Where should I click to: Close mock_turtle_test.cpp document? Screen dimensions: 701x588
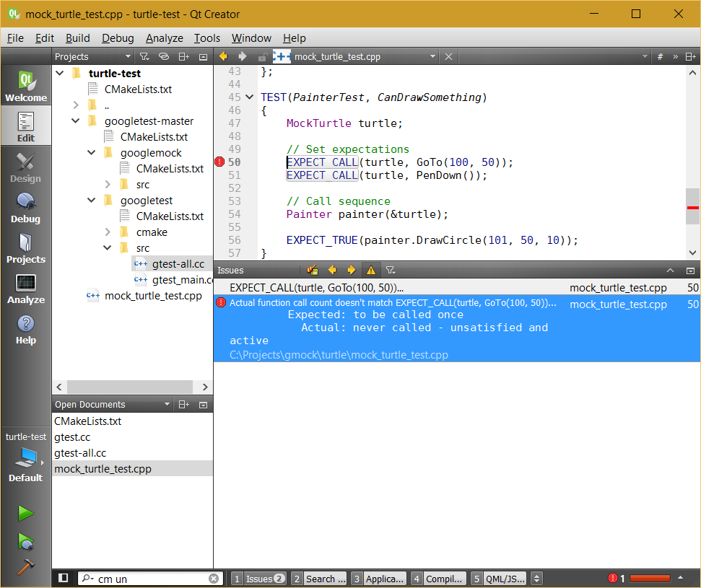pyautogui.click(x=448, y=57)
